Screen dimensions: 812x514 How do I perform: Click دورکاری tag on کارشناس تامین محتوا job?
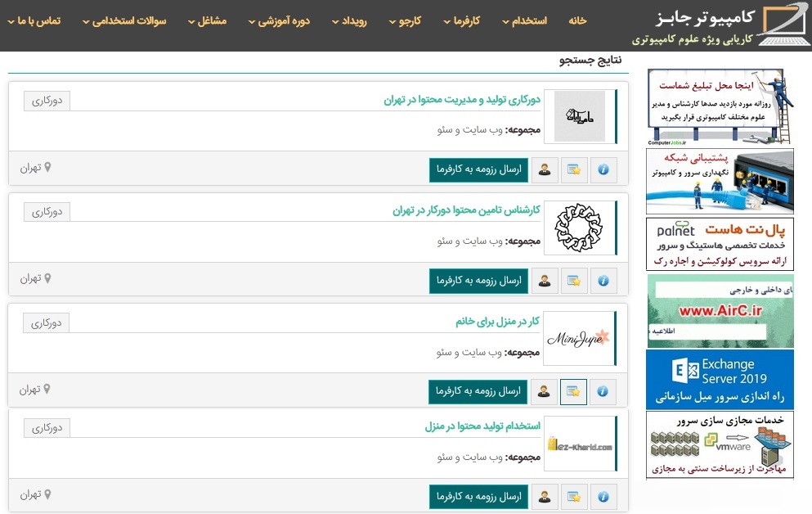tap(47, 212)
